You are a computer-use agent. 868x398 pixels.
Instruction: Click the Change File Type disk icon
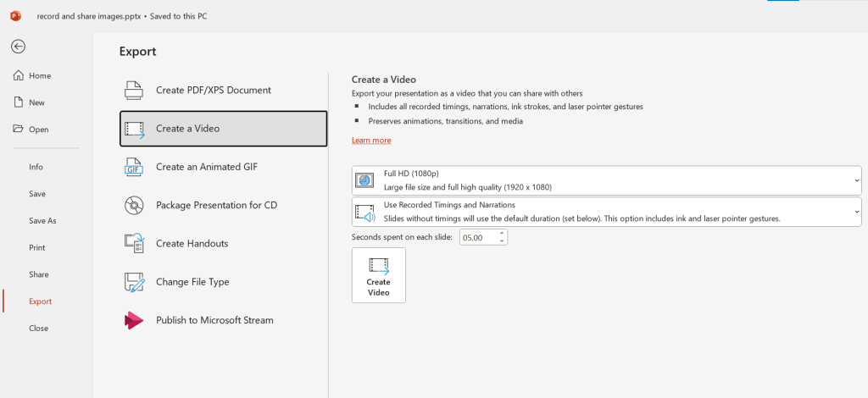pos(134,282)
